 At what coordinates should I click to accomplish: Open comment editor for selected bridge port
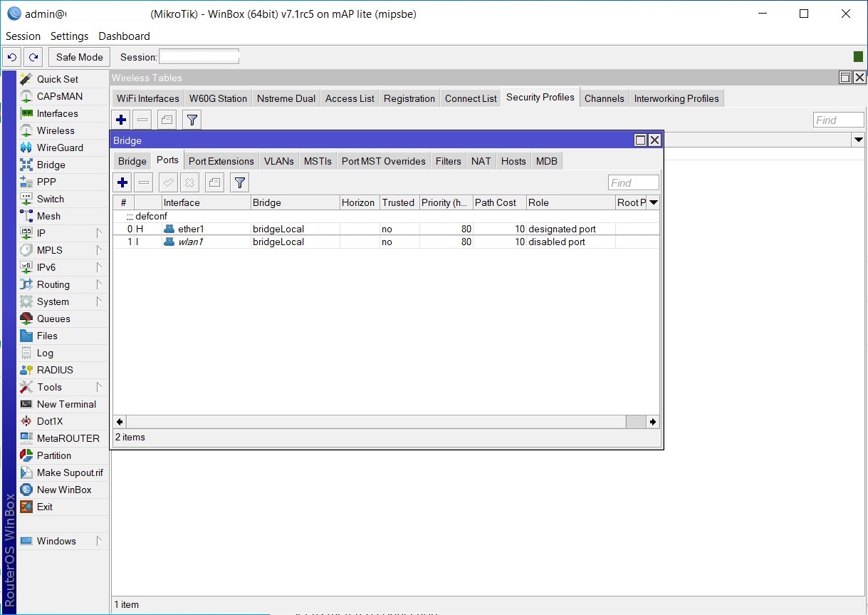coord(214,182)
